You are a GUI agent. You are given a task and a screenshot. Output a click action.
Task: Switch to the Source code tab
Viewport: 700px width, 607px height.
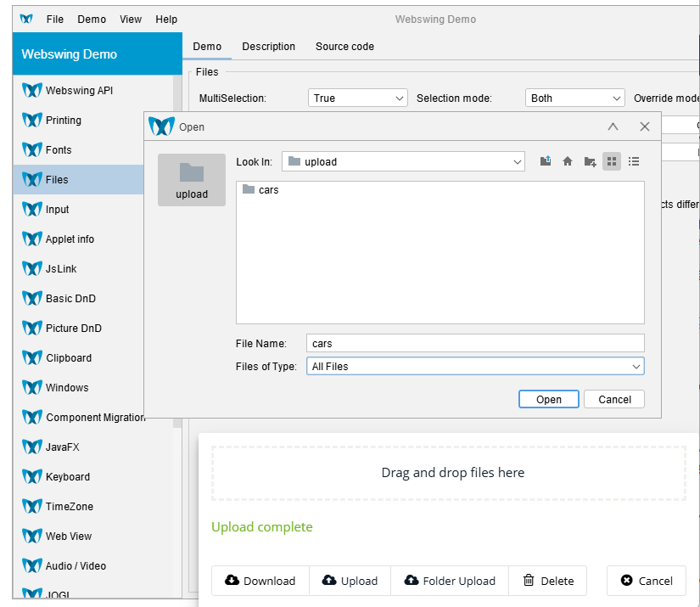[344, 47]
